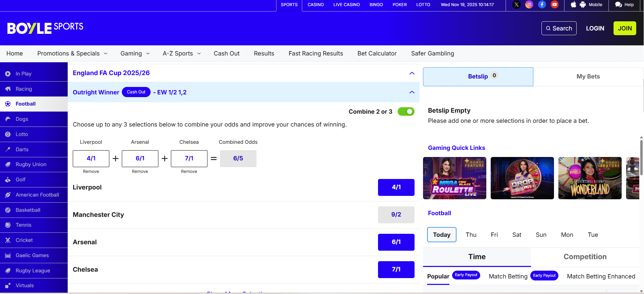The image size is (644, 294).
Task: Open the Instagram social icon
Action: (529, 5)
